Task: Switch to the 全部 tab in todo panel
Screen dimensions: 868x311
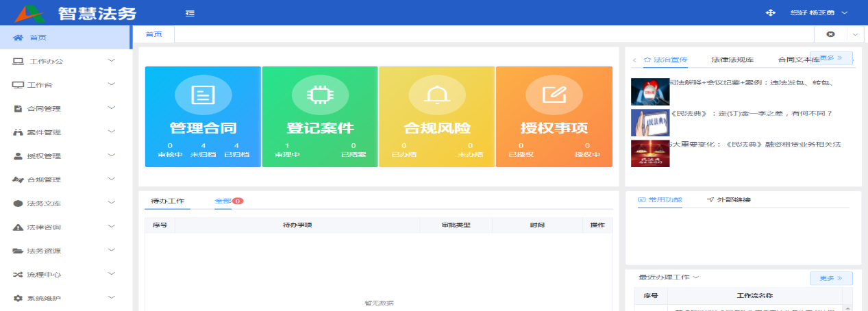Action: point(223,201)
